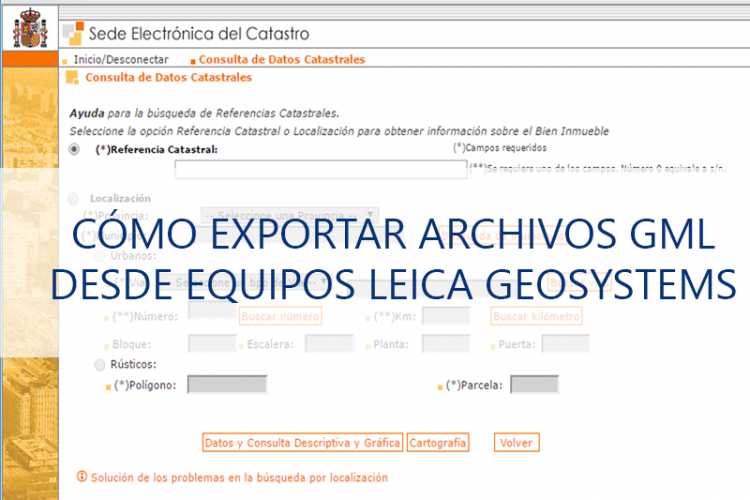Click the Planta input field
This screenshot has width=750, height=500.
(446, 344)
